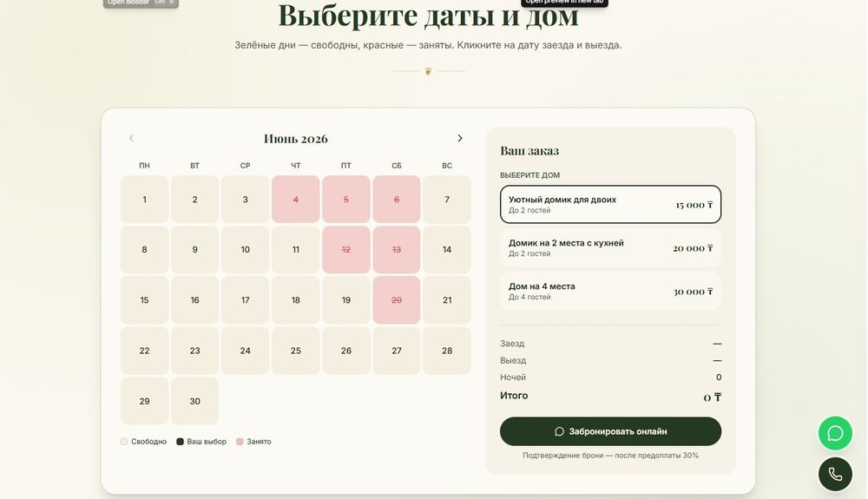Click the Выберите даты и дом heading

coord(428,15)
